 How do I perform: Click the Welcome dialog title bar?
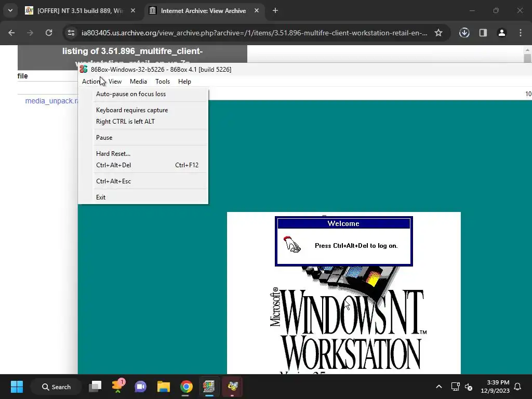[343, 223]
